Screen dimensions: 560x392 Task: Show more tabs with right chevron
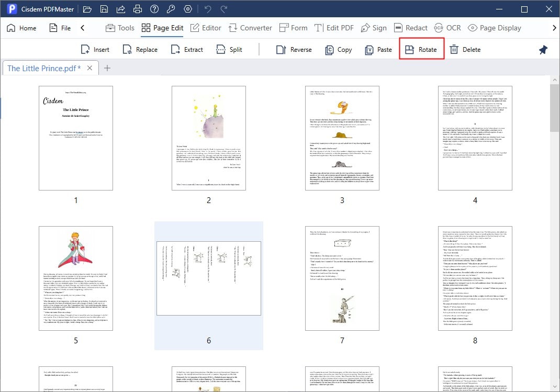(x=554, y=28)
